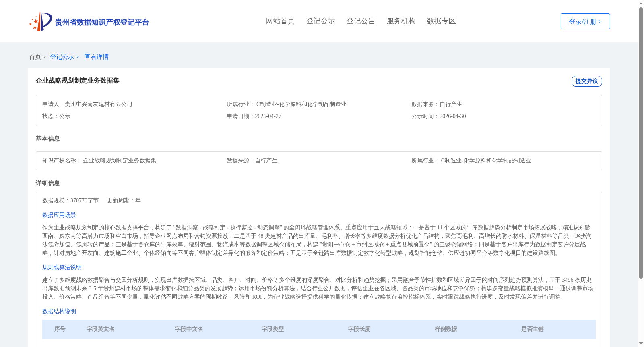Select 数据来源：自行产生 in top info box
Viewport: 644px width, 347px height.
point(437,104)
